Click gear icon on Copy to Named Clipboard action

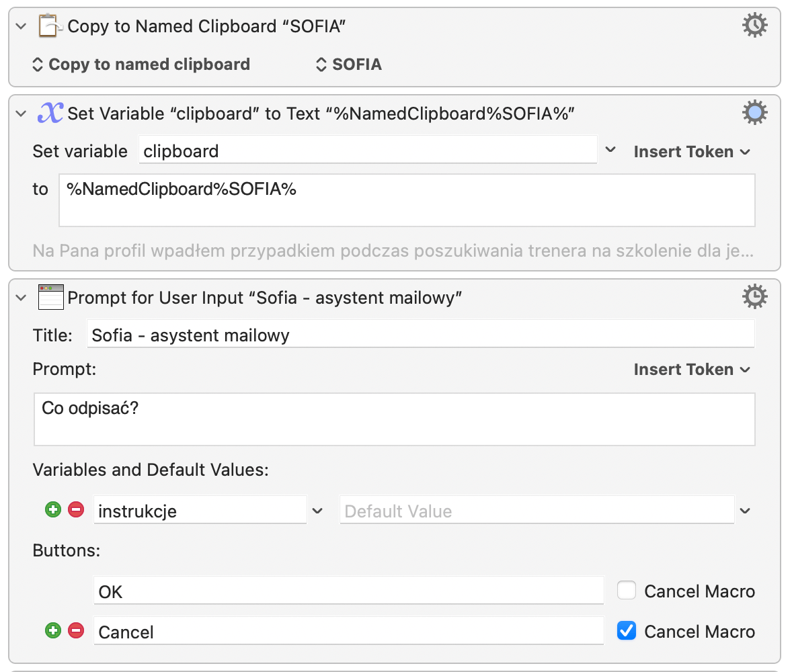pyautogui.click(x=754, y=26)
